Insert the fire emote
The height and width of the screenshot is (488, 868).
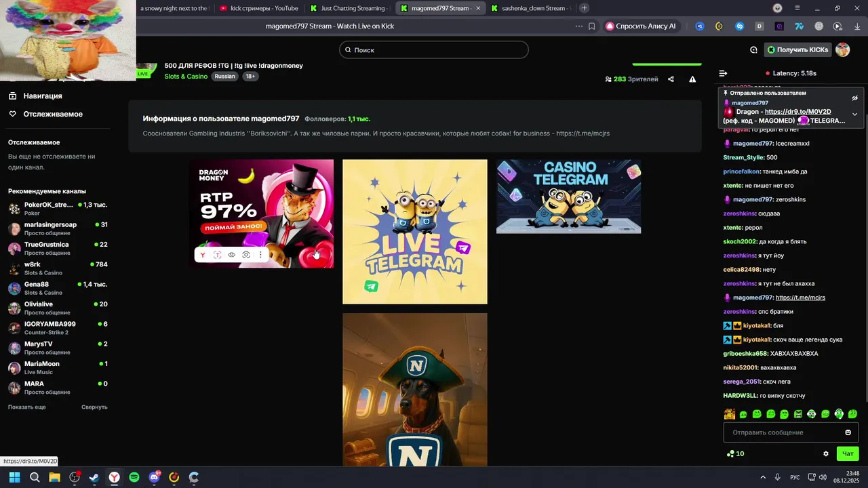coord(730,414)
